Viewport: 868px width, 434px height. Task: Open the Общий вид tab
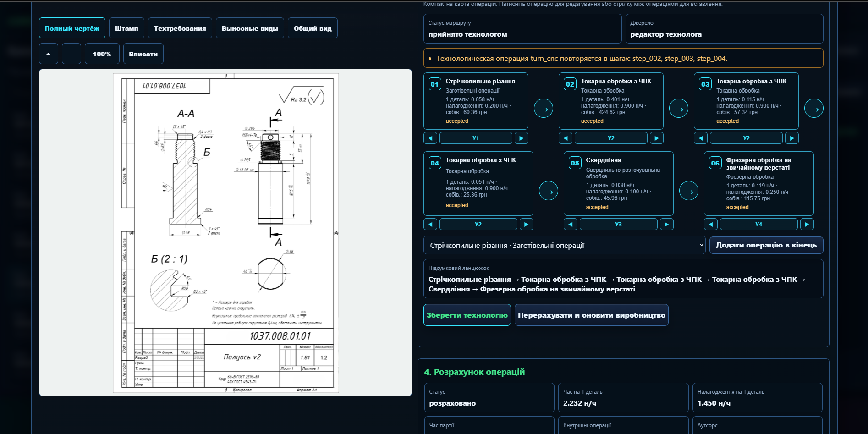point(313,28)
